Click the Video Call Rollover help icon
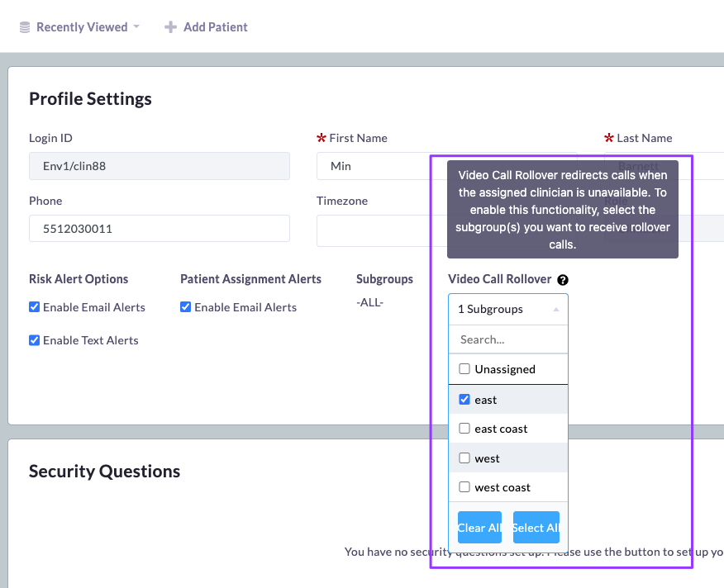724x588 pixels. [x=563, y=280]
